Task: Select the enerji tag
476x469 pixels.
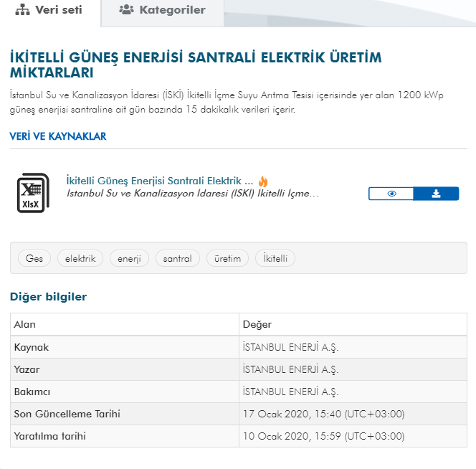Action: [x=129, y=258]
